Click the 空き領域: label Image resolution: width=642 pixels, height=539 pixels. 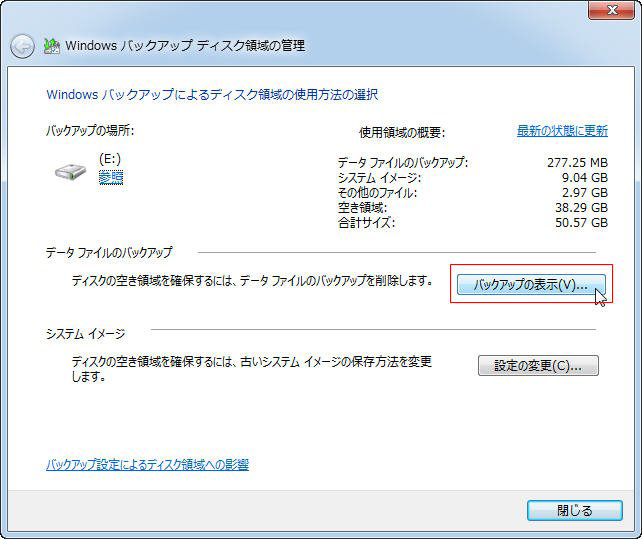coord(362,208)
